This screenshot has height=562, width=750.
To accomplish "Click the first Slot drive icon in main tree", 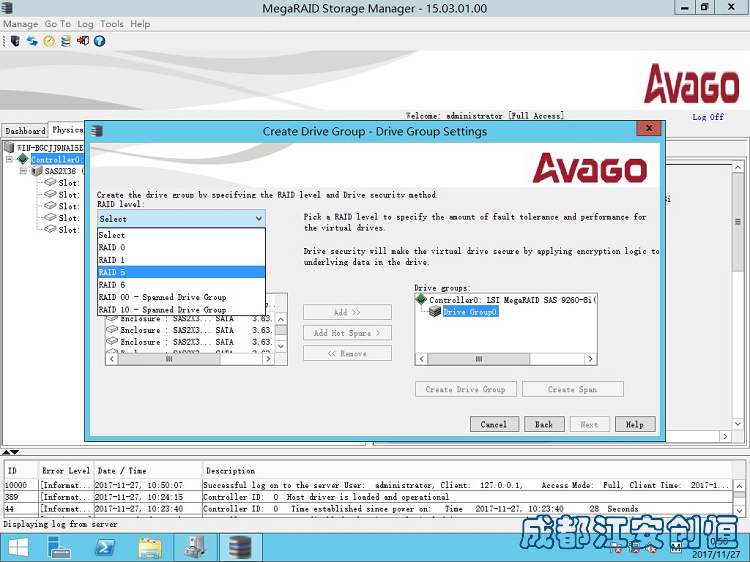I will (x=50, y=182).
